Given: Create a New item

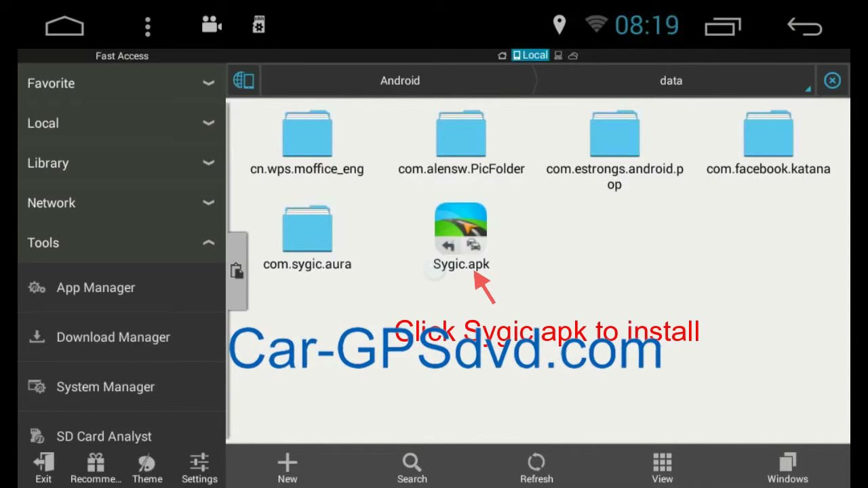Looking at the screenshot, I should 288,468.
